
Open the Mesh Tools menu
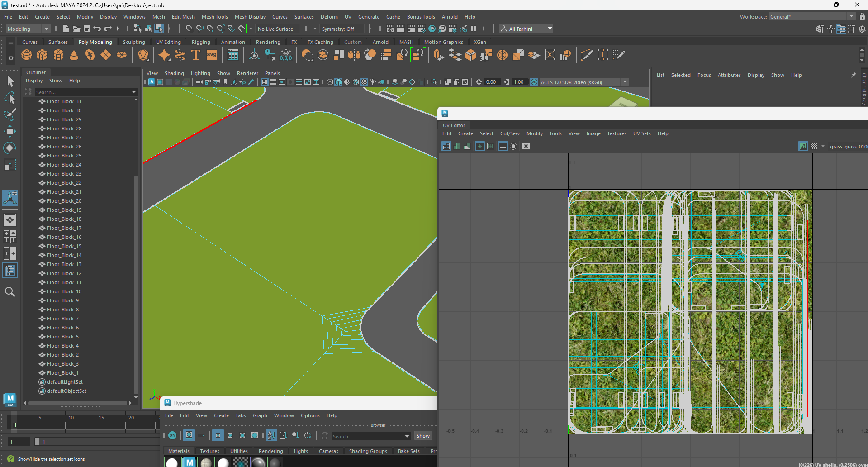click(214, 17)
